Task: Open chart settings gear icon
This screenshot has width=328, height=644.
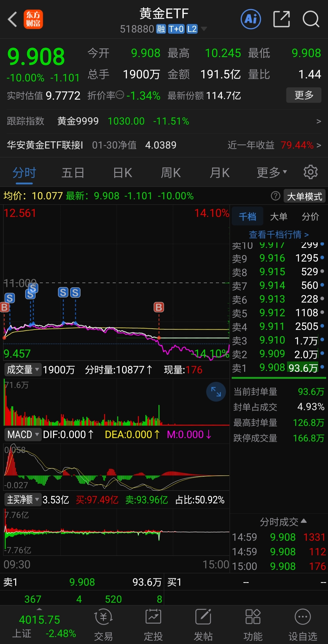Action: pyautogui.click(x=311, y=172)
